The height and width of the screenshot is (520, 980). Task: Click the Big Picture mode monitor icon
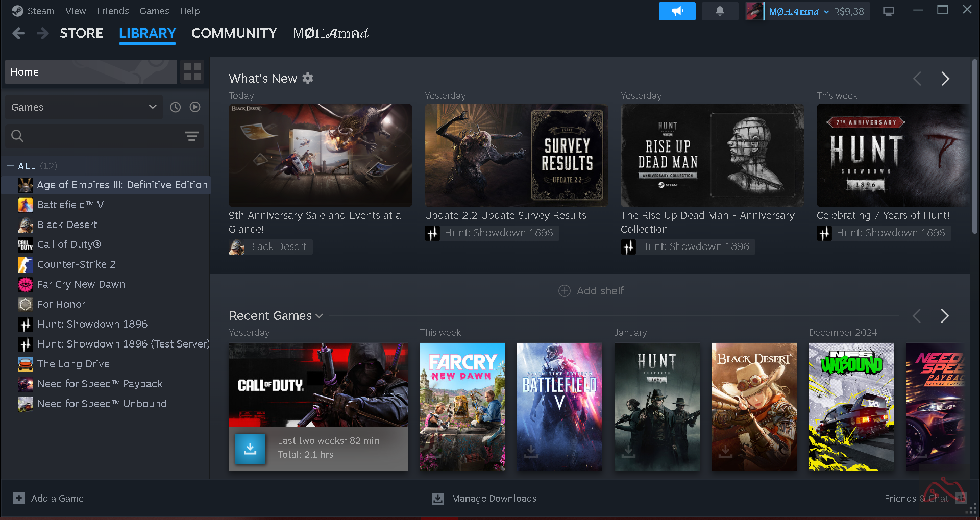point(889,11)
